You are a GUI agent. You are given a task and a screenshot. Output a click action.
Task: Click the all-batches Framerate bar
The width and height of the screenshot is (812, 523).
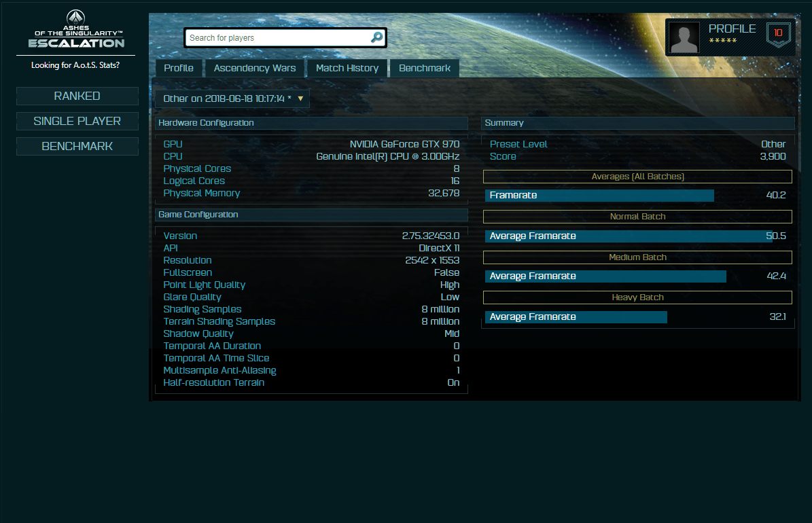[599, 196]
